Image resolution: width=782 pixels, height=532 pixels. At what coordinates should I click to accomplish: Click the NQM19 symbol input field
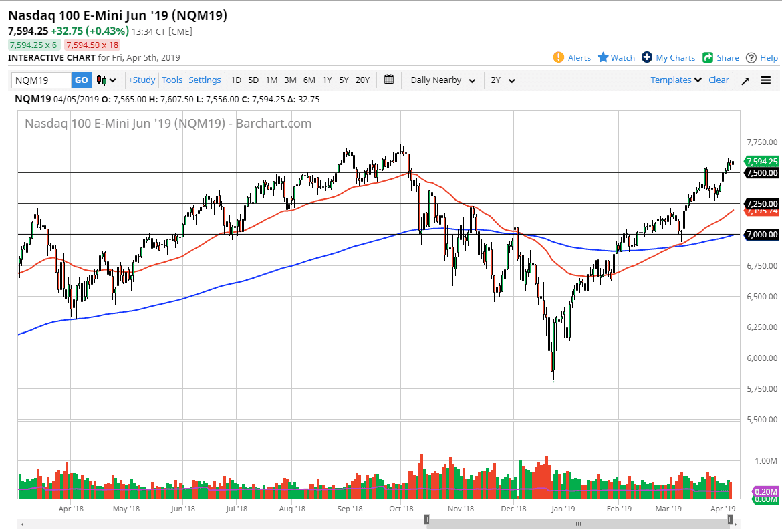coord(40,80)
